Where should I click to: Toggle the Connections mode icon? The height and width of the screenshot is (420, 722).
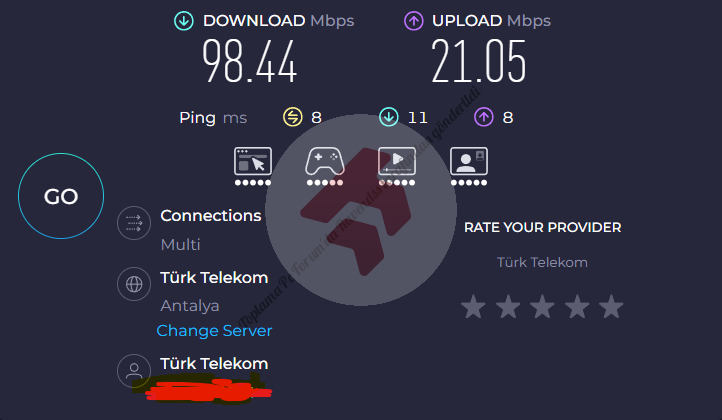(134, 223)
